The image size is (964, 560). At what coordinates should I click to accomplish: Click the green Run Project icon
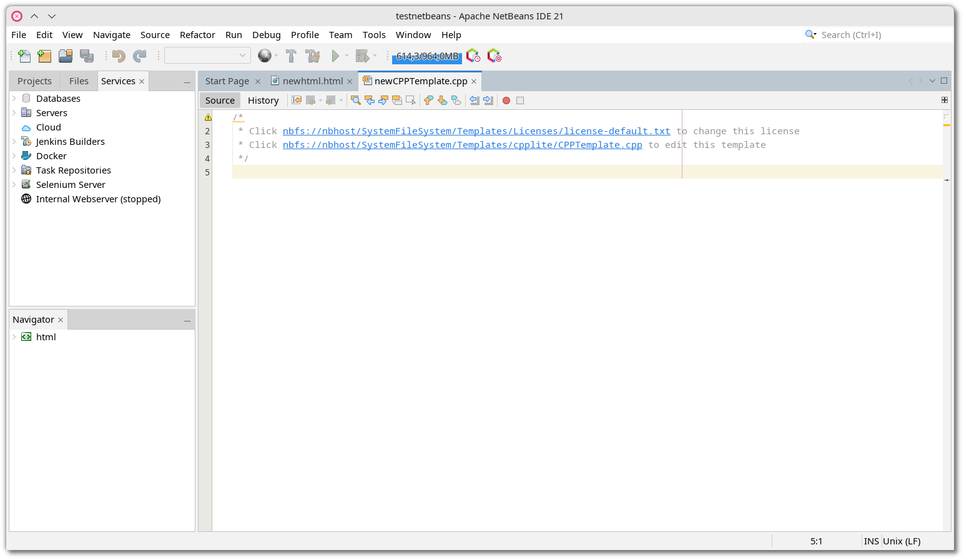coord(335,56)
